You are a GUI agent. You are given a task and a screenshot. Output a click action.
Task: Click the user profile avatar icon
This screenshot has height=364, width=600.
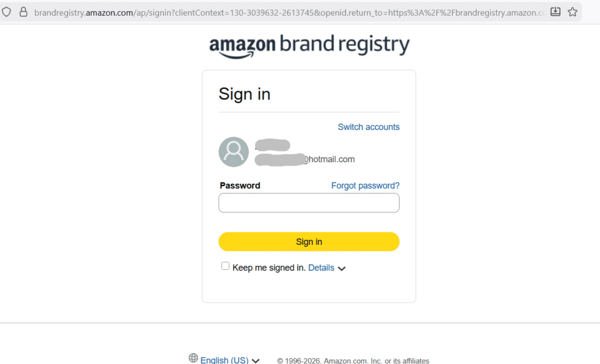(x=233, y=152)
